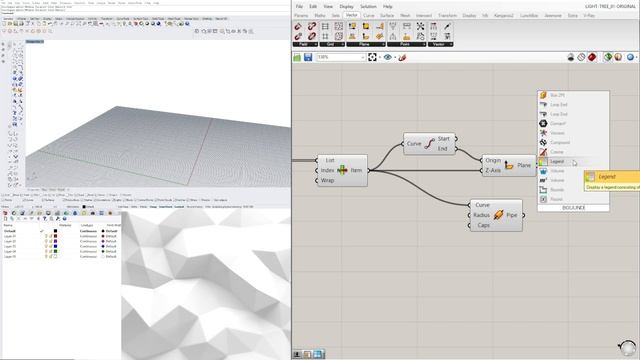640x360 pixels.
Task: Click the Default layer's black color swatch
Action: coord(56,231)
